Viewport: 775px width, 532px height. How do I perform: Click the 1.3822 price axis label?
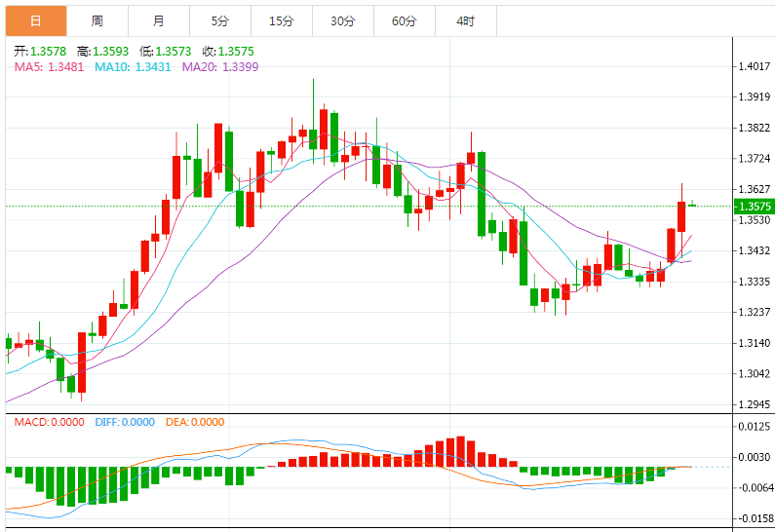(755, 128)
